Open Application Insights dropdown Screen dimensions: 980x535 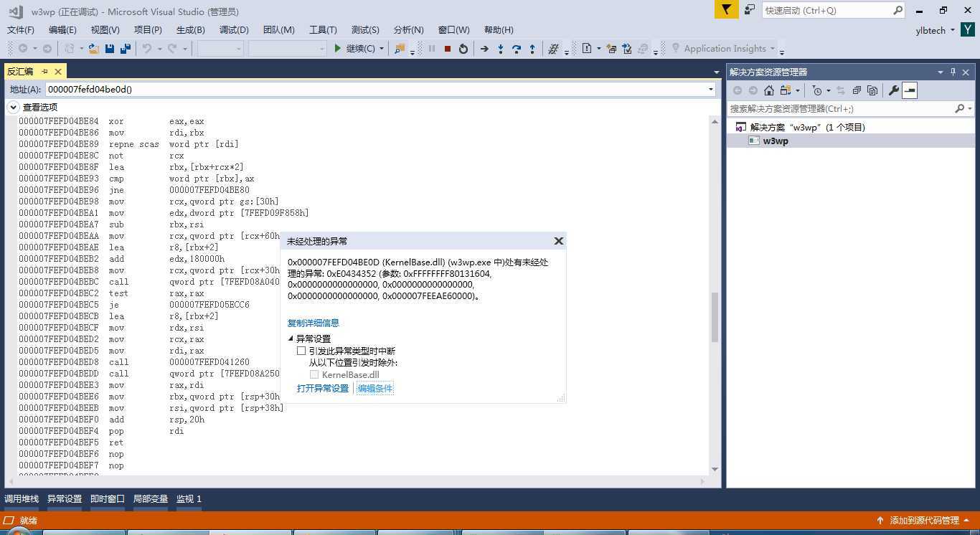coord(773,49)
